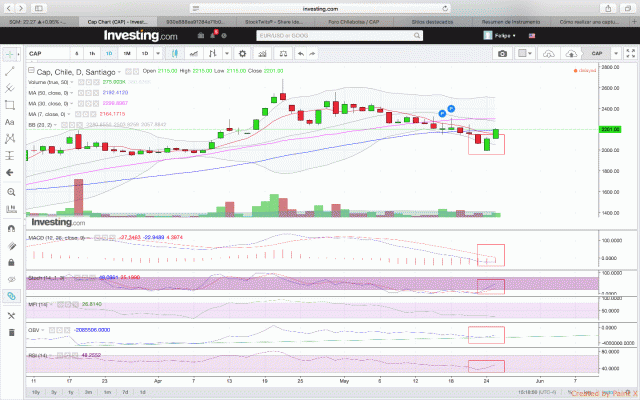Viewport: 640px width, 400px height.
Task: Switch to the Foro Chilebolsa / CAP tab
Action: click(353, 22)
